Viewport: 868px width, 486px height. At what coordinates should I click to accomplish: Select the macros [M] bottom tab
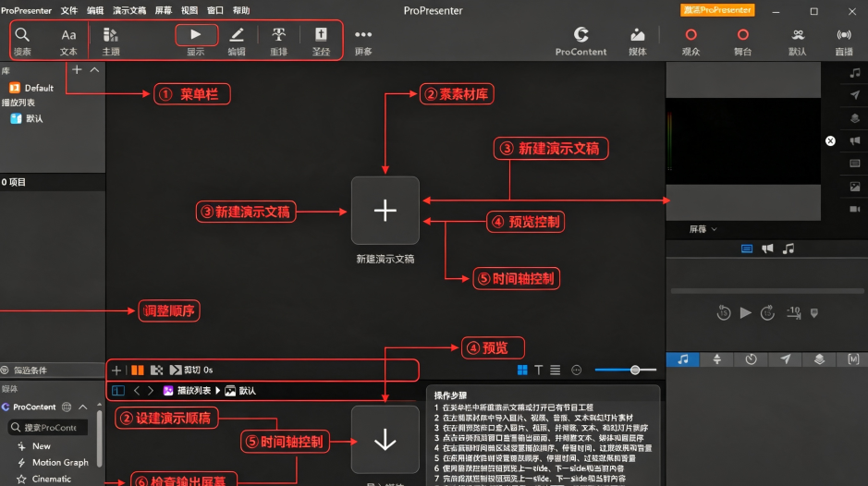[x=853, y=359]
